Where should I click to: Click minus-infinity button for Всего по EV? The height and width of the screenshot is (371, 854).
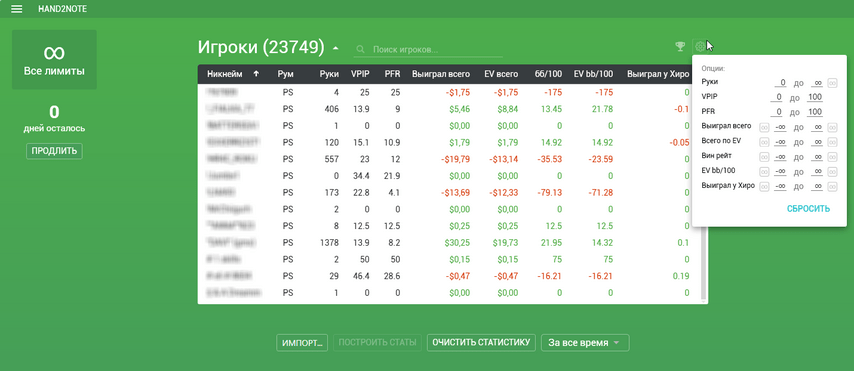764,142
